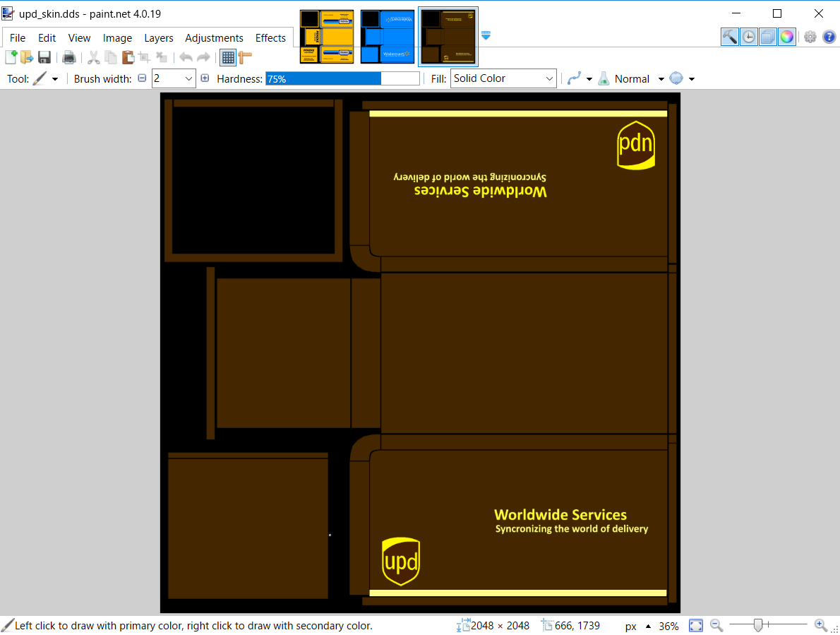The width and height of the screenshot is (840, 635).
Task: Open the Layers menu
Action: coord(159,38)
